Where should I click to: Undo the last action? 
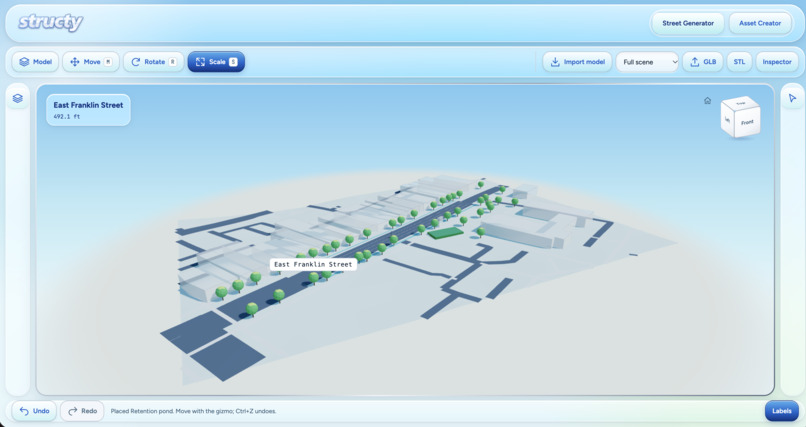(34, 411)
